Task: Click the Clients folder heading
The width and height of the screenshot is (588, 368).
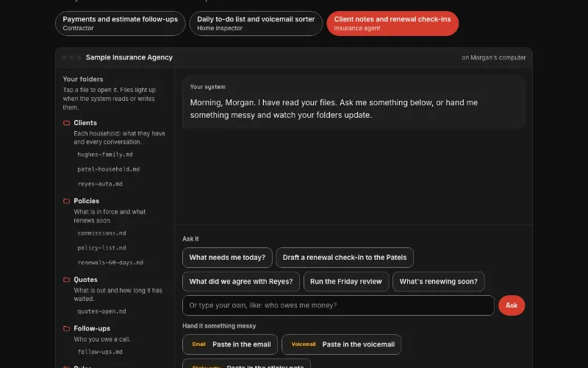Action: pyautogui.click(x=85, y=123)
